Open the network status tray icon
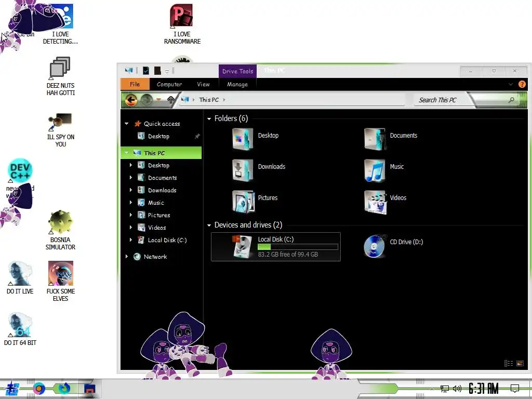 tap(445, 389)
